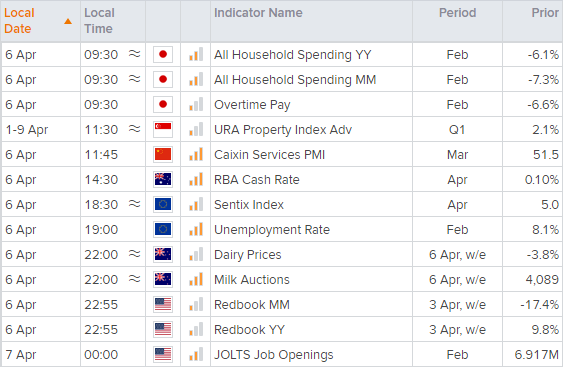Click the New Zealand flag beside Dairy Prices
Screen dimensions: 563x367
[x=163, y=254]
